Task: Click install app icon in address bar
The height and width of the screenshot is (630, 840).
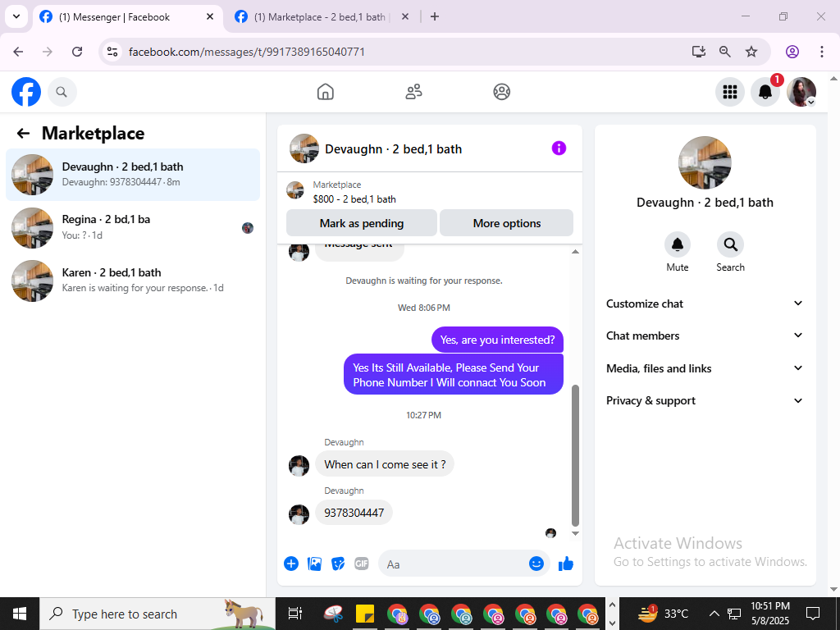Action: click(699, 52)
